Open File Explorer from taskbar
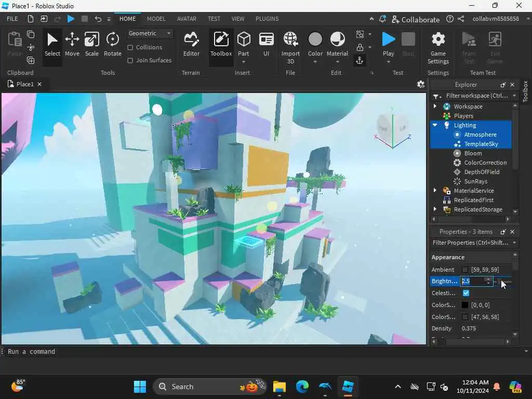The image size is (532, 399). [x=279, y=387]
